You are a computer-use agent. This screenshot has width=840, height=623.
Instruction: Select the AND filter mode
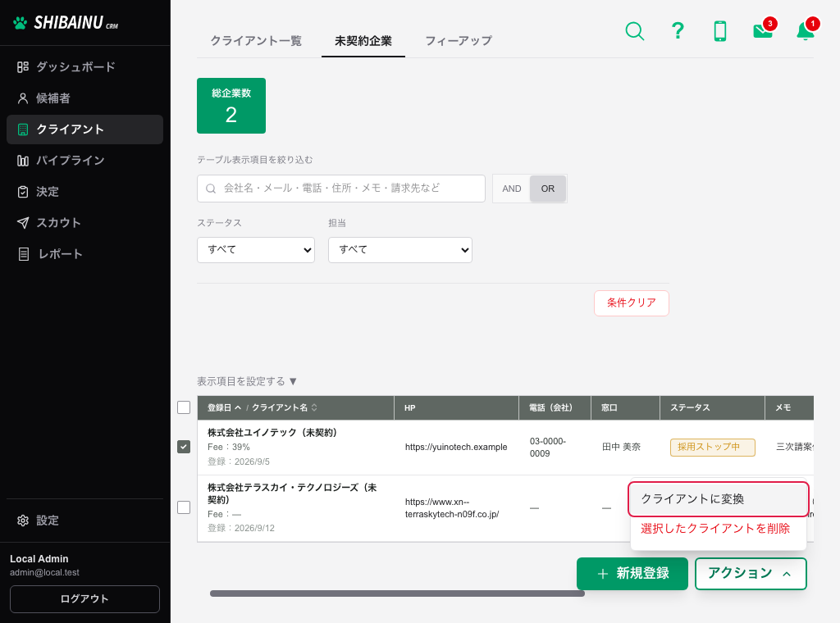(x=512, y=189)
